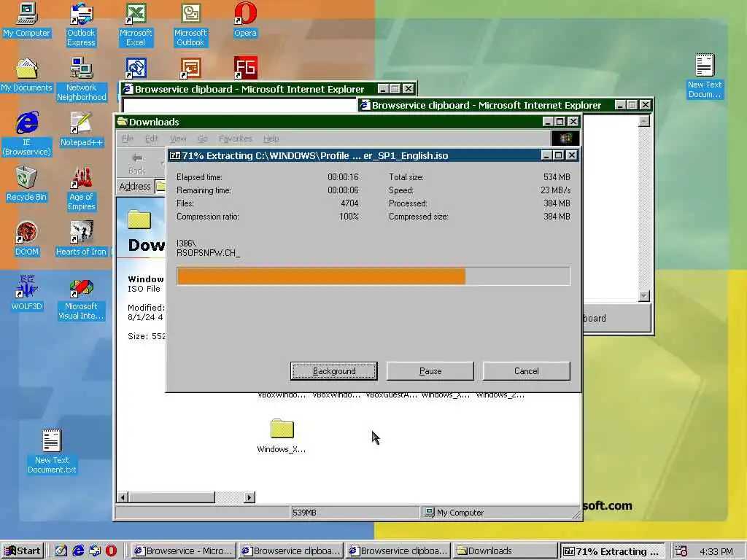The image size is (747, 560).
Task: Click the up arrow of the Browservice clipboard scrollbar
Action: [x=644, y=121]
